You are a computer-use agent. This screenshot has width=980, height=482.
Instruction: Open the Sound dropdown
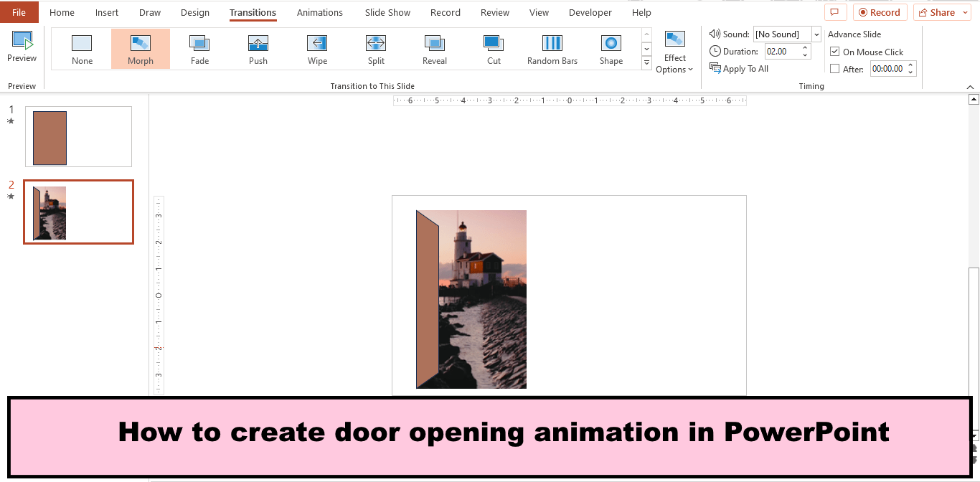point(816,34)
